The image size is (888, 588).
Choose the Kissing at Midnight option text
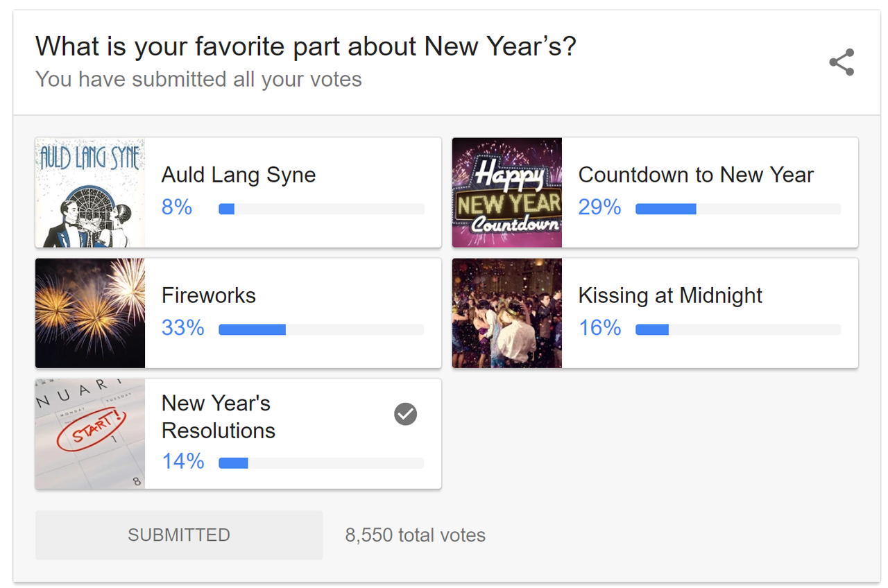pyautogui.click(x=670, y=295)
